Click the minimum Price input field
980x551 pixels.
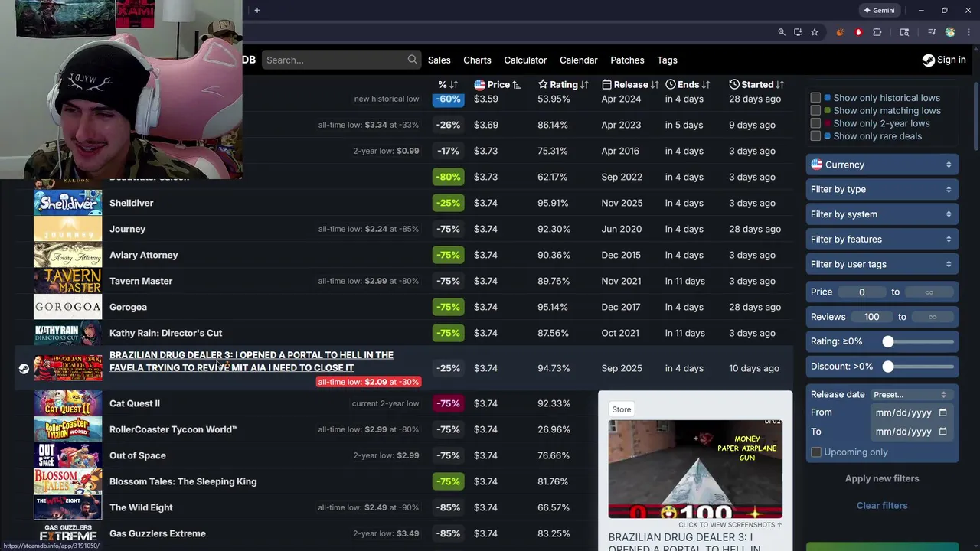pos(862,292)
